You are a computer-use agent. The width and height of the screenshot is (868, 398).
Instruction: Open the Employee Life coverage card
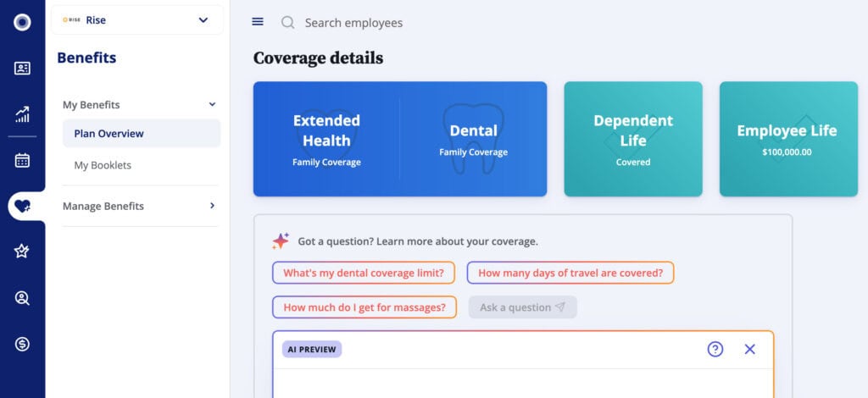click(x=786, y=139)
